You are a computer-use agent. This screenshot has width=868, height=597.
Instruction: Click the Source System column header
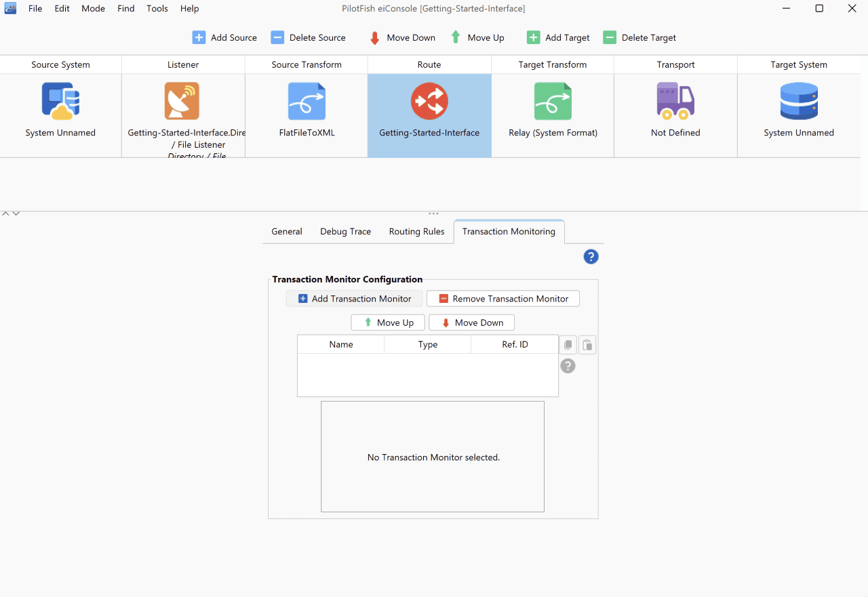pyautogui.click(x=60, y=65)
